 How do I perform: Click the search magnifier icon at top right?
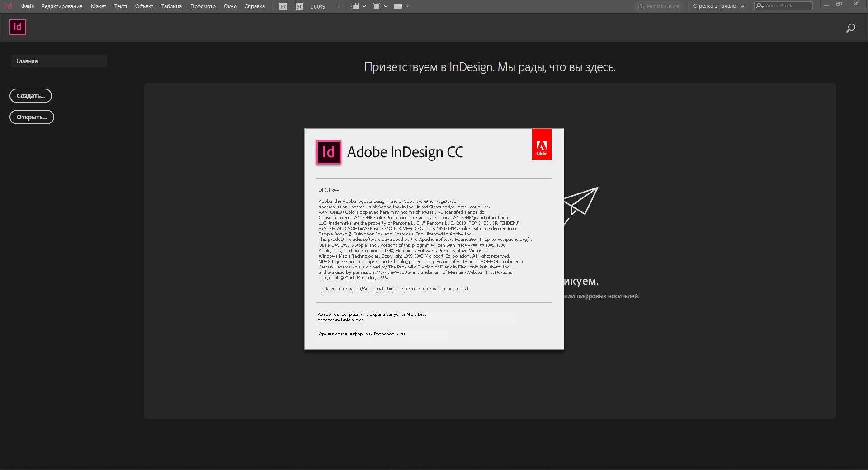tap(850, 28)
